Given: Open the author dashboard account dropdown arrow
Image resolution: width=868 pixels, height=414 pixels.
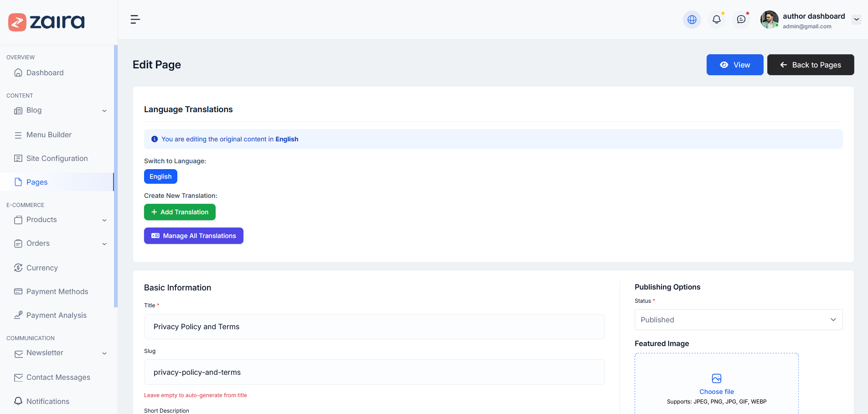Looking at the screenshot, I should tap(856, 20).
